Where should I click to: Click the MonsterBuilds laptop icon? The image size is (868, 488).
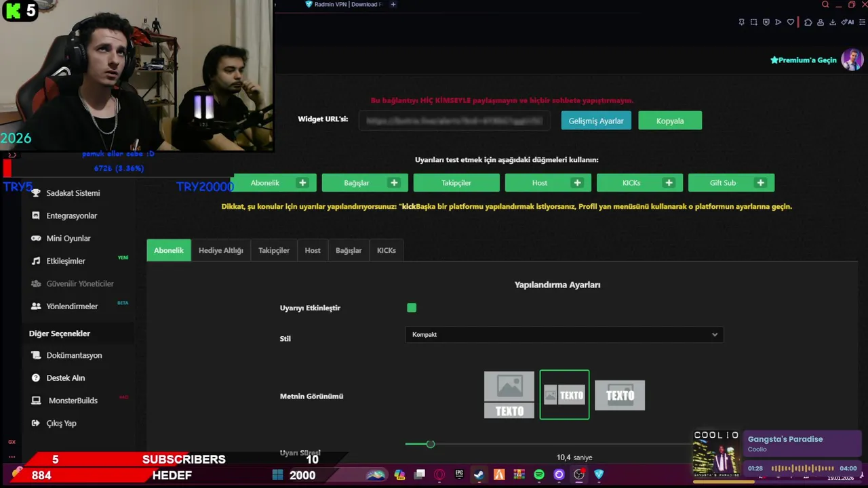point(36,401)
